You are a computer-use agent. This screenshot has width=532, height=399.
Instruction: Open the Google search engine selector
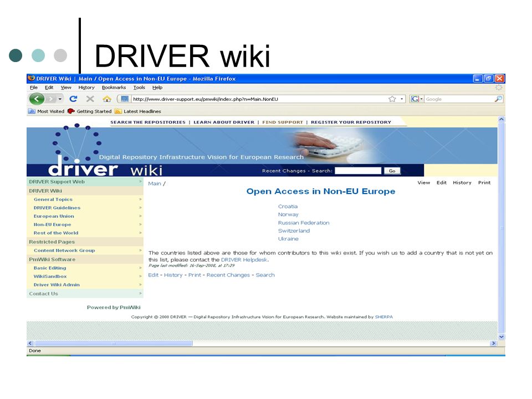coord(417,99)
